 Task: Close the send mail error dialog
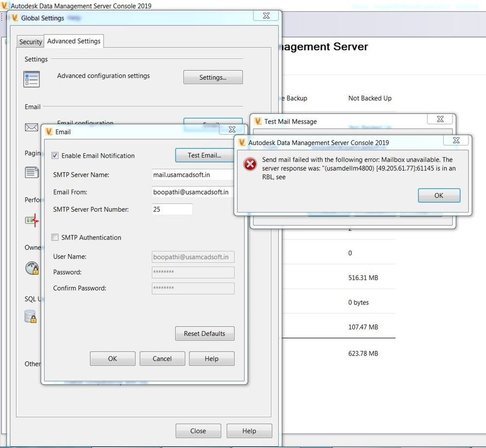click(456, 140)
